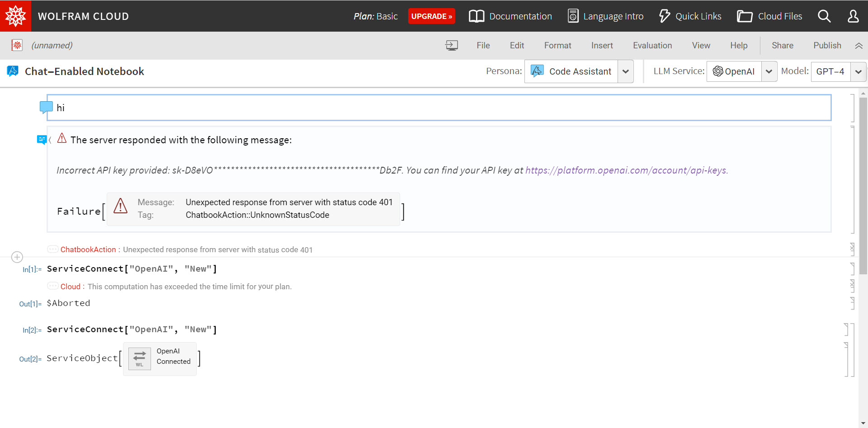Open Quick Links lightning icon
Image resolution: width=868 pixels, height=428 pixels.
664,16
